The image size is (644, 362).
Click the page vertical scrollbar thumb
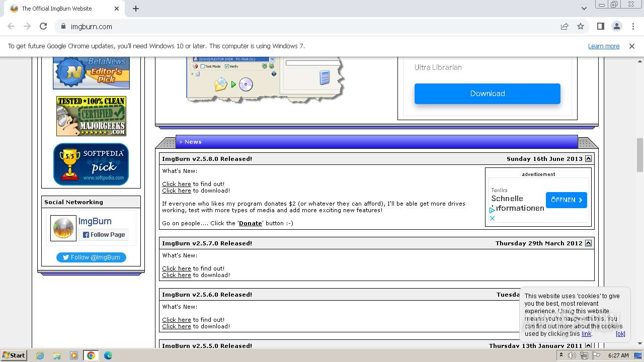640,155
